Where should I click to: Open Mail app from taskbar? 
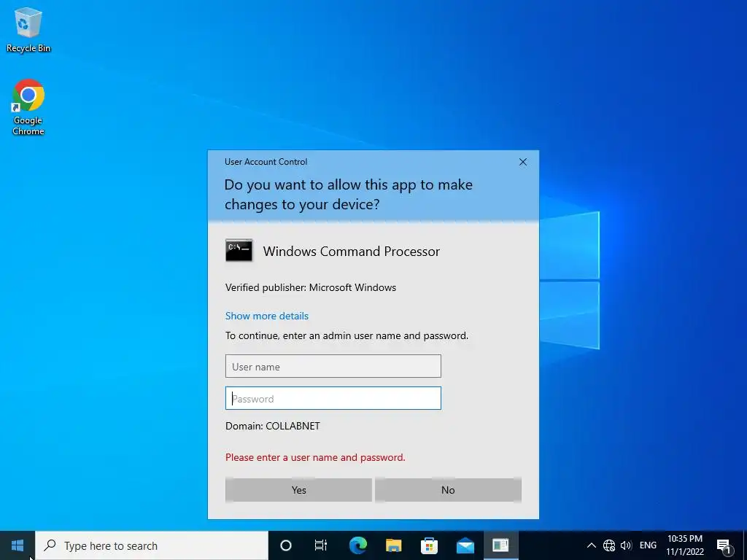tap(465, 545)
